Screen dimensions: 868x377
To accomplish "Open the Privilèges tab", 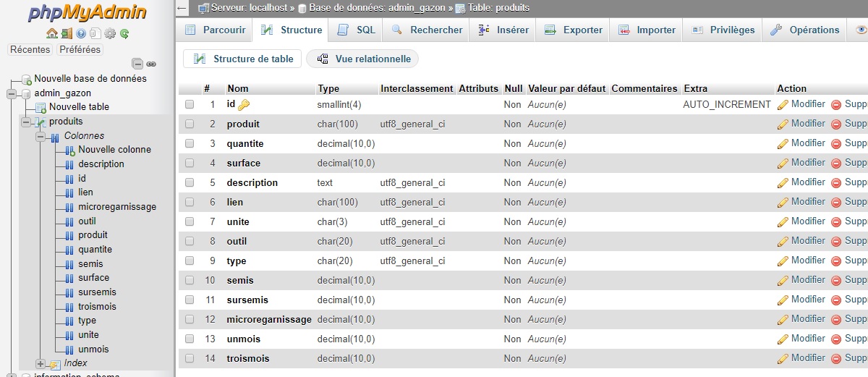I will tap(723, 30).
